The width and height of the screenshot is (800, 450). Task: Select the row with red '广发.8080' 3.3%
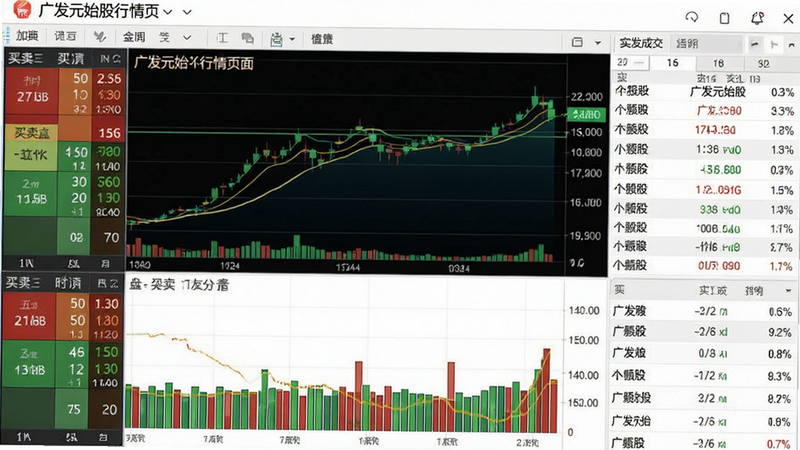[x=705, y=111]
